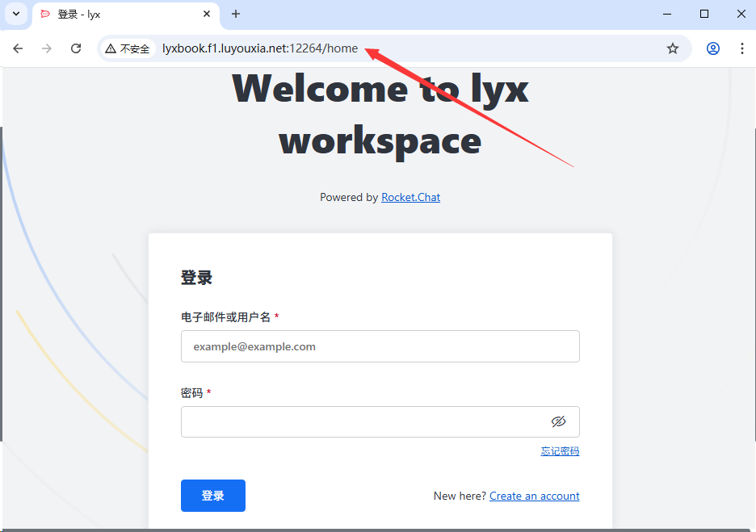This screenshot has width=756, height=532.
Task: Click the Powered by text
Action: point(349,197)
